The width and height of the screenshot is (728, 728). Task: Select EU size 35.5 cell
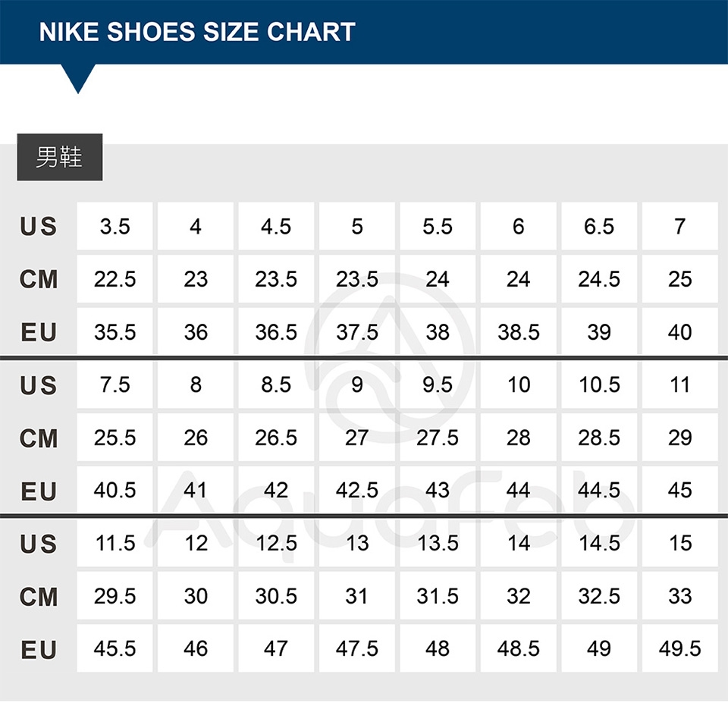(115, 332)
